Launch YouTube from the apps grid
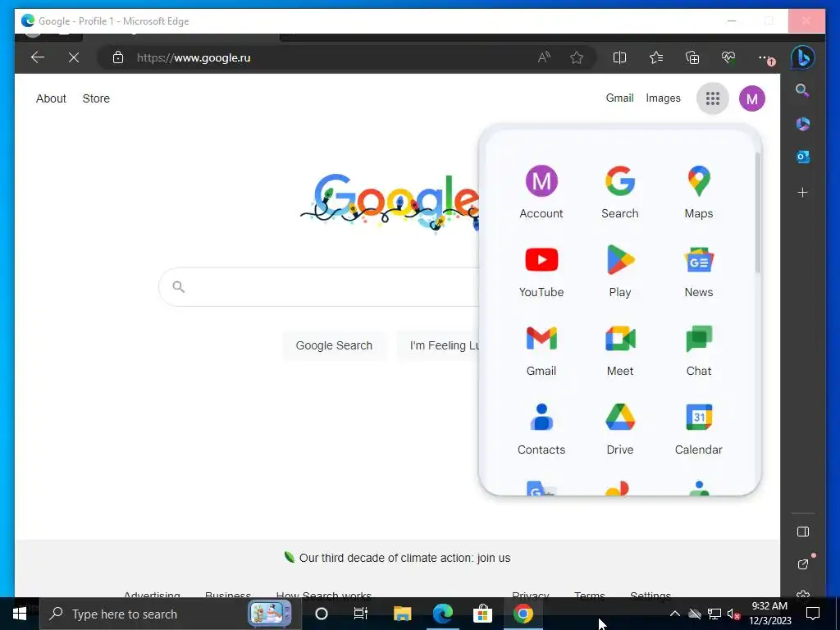The height and width of the screenshot is (630, 840). click(x=541, y=271)
